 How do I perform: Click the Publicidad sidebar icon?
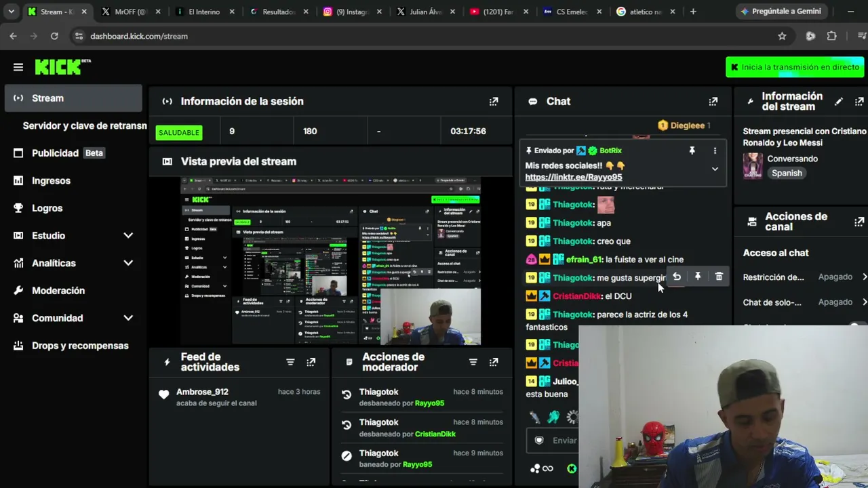tap(18, 153)
